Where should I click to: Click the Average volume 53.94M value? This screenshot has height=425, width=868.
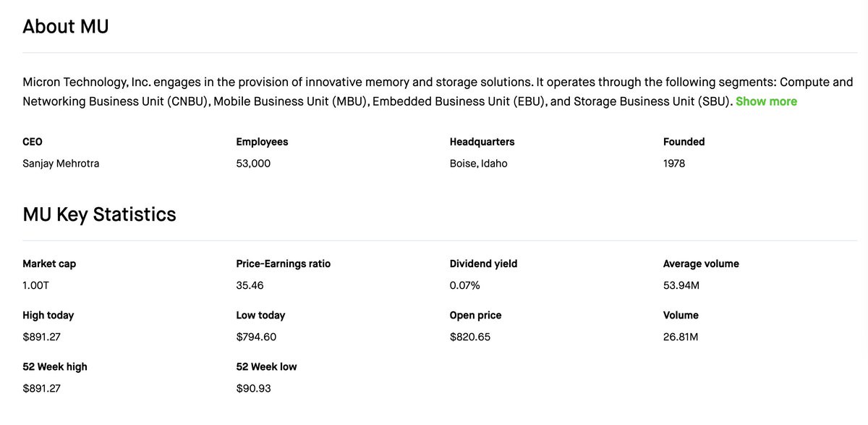click(681, 285)
